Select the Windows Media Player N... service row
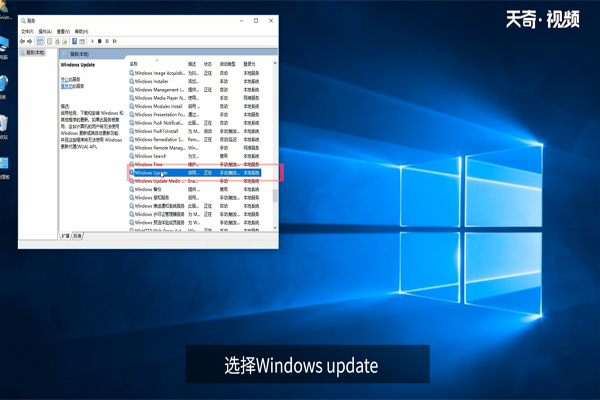Screen dimensions: 600x400 [x=195, y=98]
